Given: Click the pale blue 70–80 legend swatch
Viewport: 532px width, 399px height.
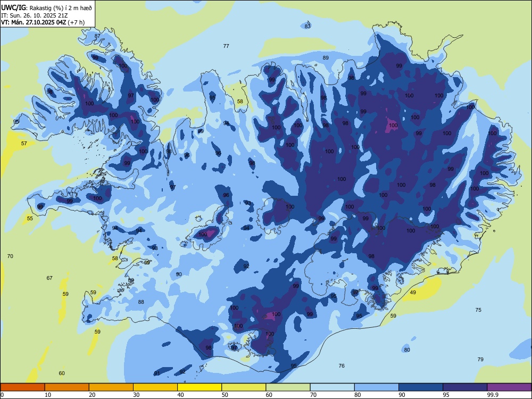Looking at the screenshot, I should [x=332, y=387].
